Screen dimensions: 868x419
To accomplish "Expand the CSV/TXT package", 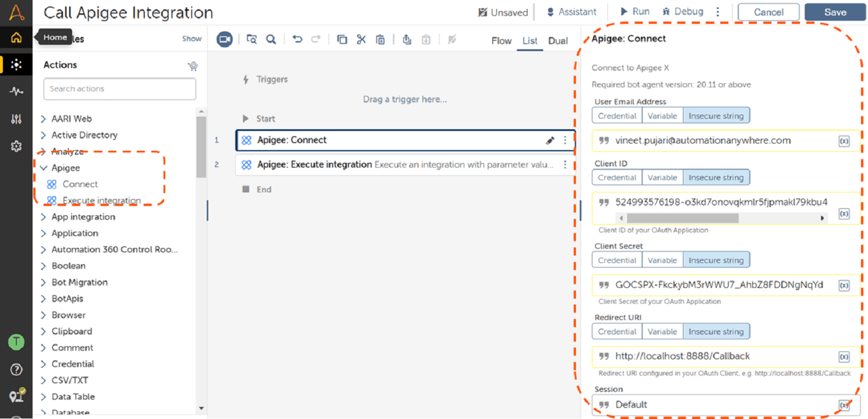I will [x=44, y=380].
